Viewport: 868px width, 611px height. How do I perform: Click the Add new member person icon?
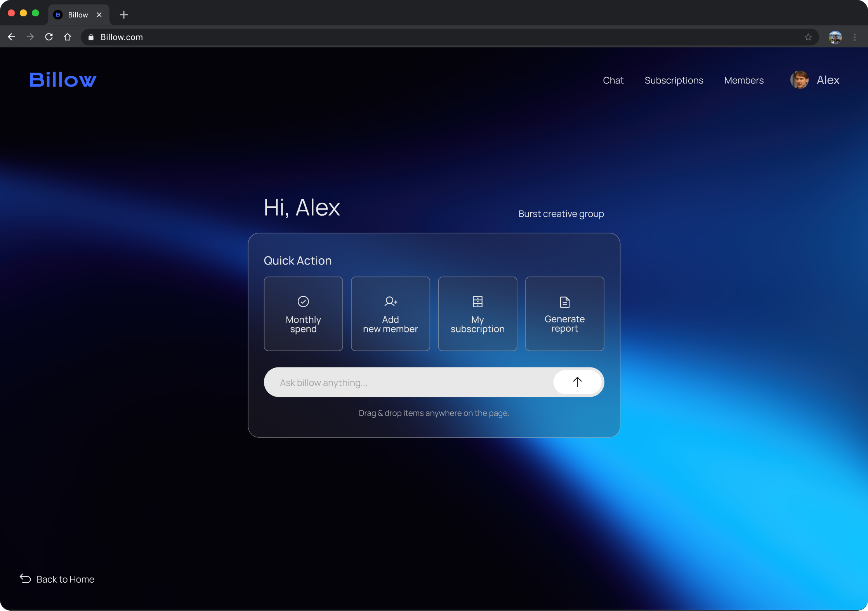point(391,301)
